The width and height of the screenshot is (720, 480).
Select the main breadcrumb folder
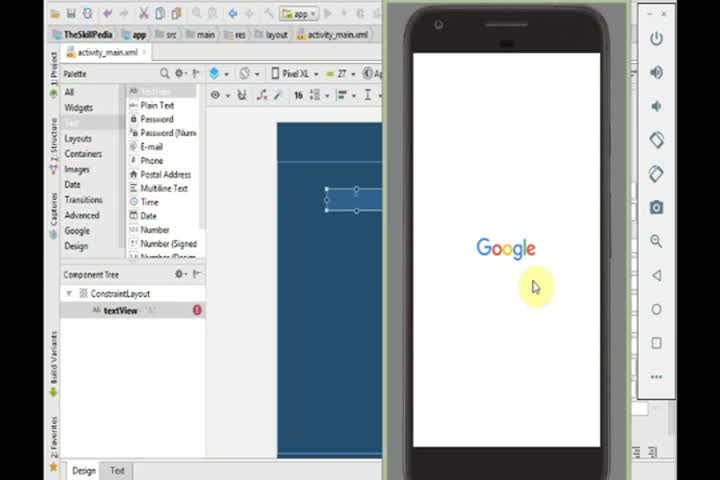point(200,34)
